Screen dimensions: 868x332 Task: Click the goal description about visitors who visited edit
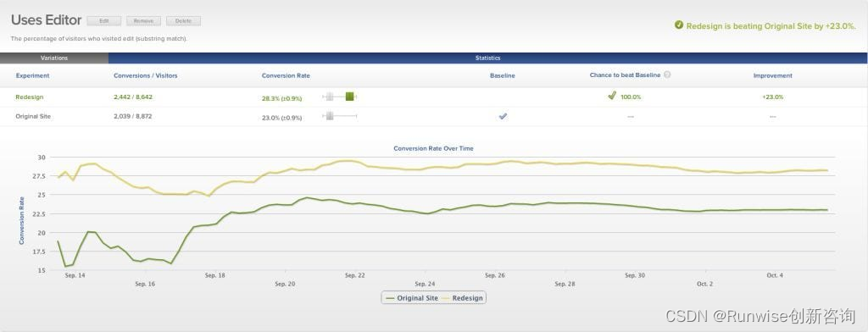(99, 39)
